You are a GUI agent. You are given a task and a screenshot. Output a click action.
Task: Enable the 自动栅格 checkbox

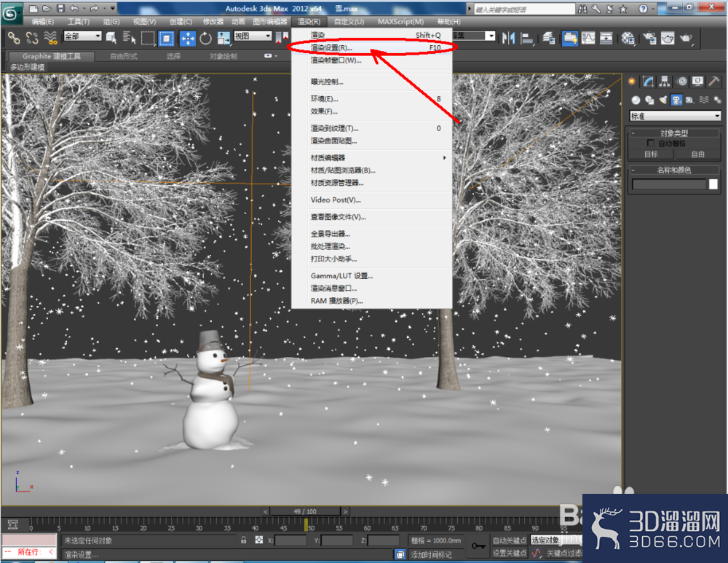click(650, 143)
